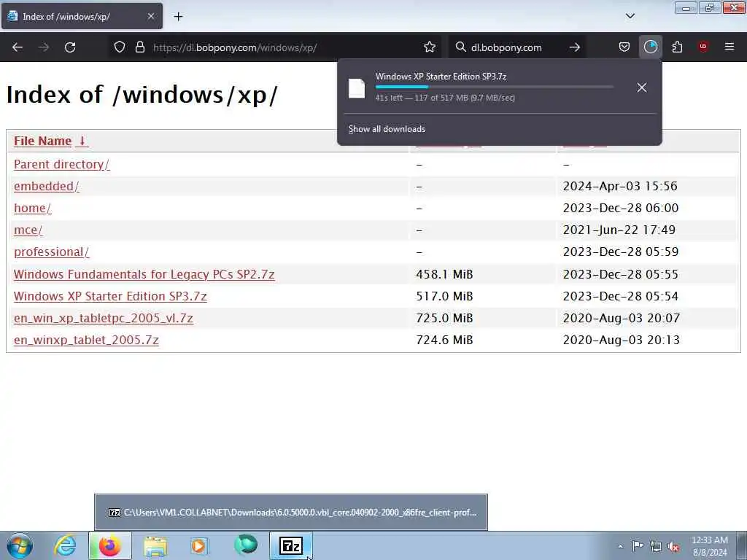Select the Index of /windows/xp/ tab
747x560 pixels.
click(82, 17)
